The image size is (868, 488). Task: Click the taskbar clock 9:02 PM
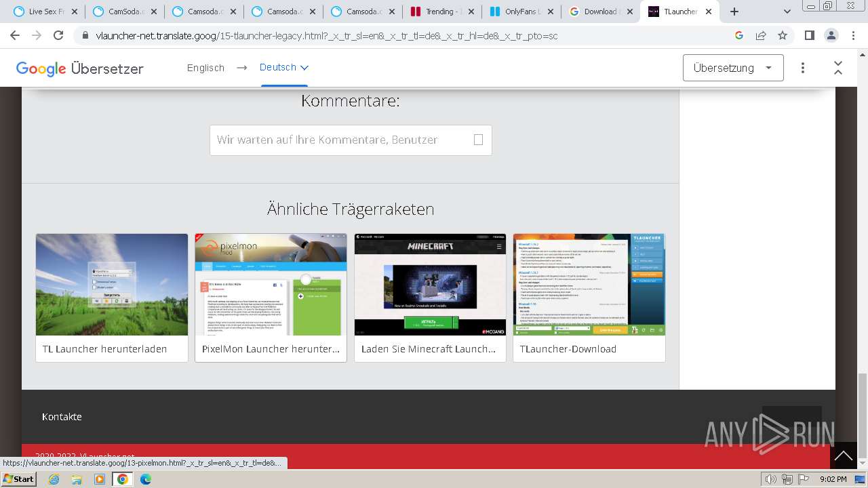833,479
